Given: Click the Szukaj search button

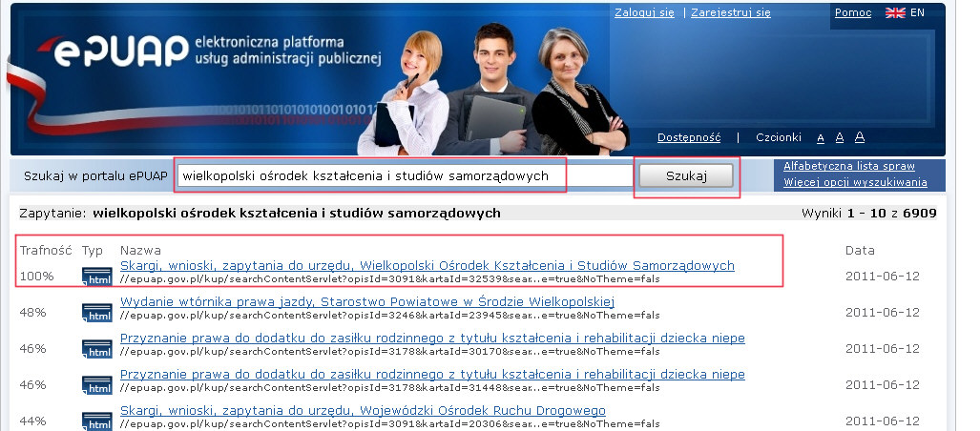Looking at the screenshot, I should pyautogui.click(x=686, y=176).
